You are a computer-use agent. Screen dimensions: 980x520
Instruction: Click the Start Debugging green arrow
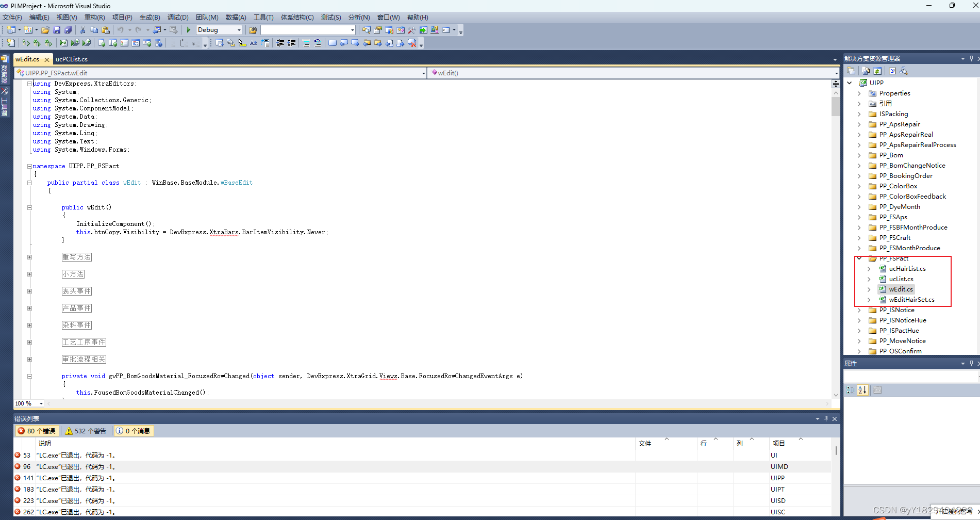click(x=188, y=29)
